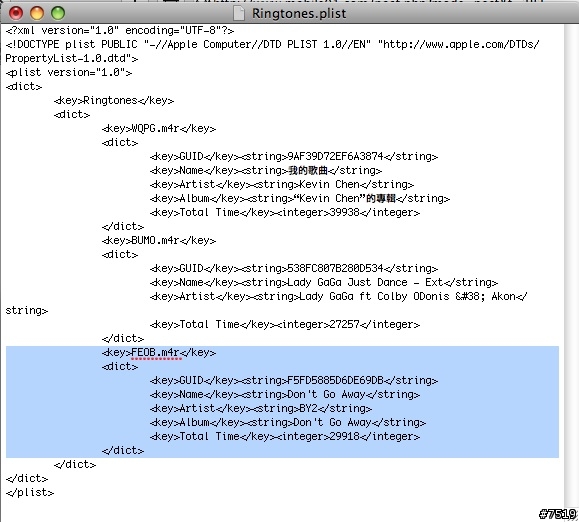The width and height of the screenshot is (579, 522).
Task: Click the Artist Kevin Chen line
Action: 282,184
